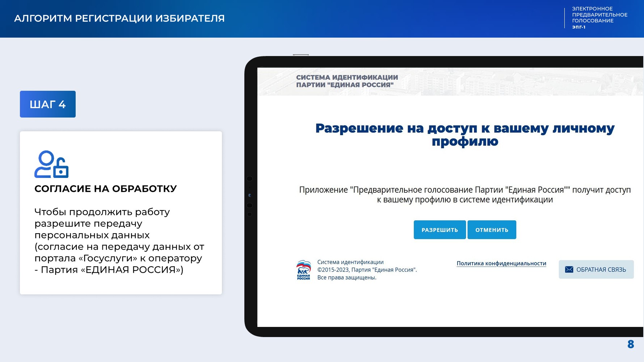The width and height of the screenshot is (644, 362).
Task: Click the envelope icon in feedback button
Action: [x=569, y=270]
